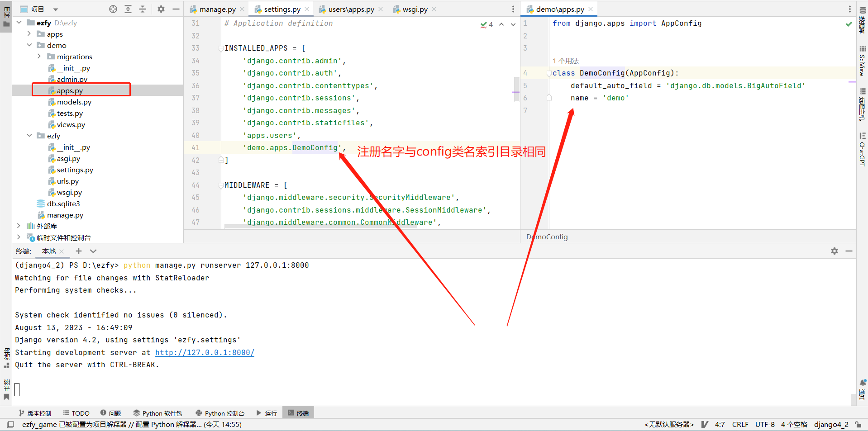The width and height of the screenshot is (868, 431).
Task: Expand the apps folder
Action: coord(29,34)
